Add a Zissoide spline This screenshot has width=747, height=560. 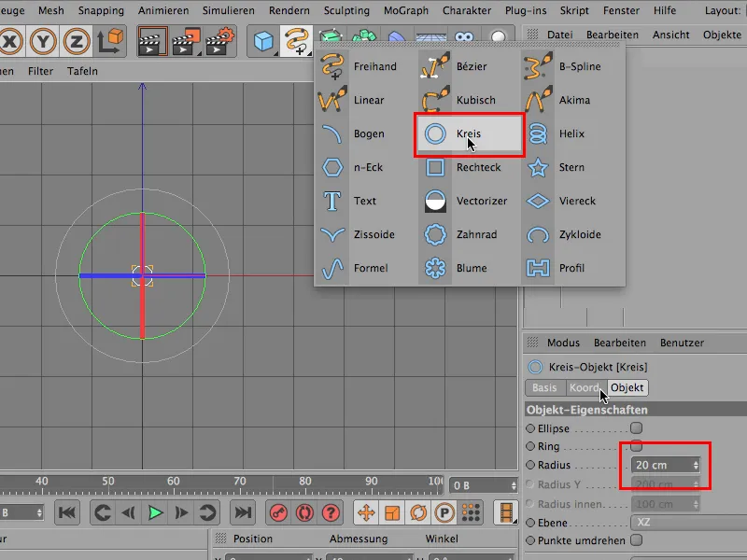point(364,234)
